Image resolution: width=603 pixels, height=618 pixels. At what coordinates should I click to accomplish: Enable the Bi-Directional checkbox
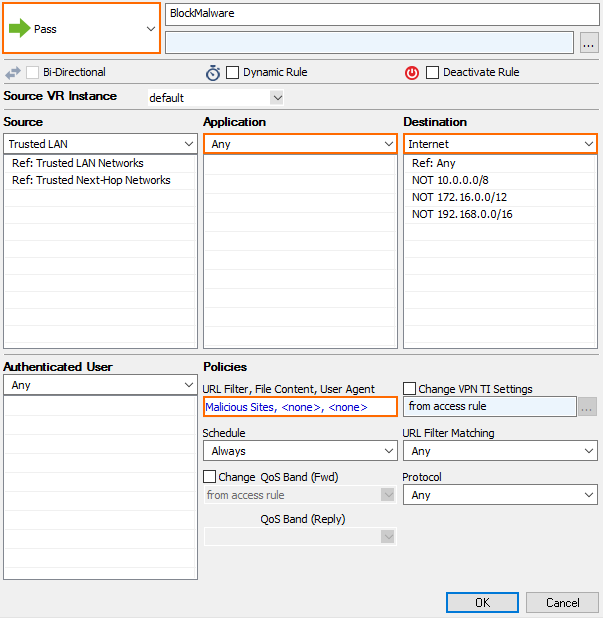pyautogui.click(x=33, y=72)
